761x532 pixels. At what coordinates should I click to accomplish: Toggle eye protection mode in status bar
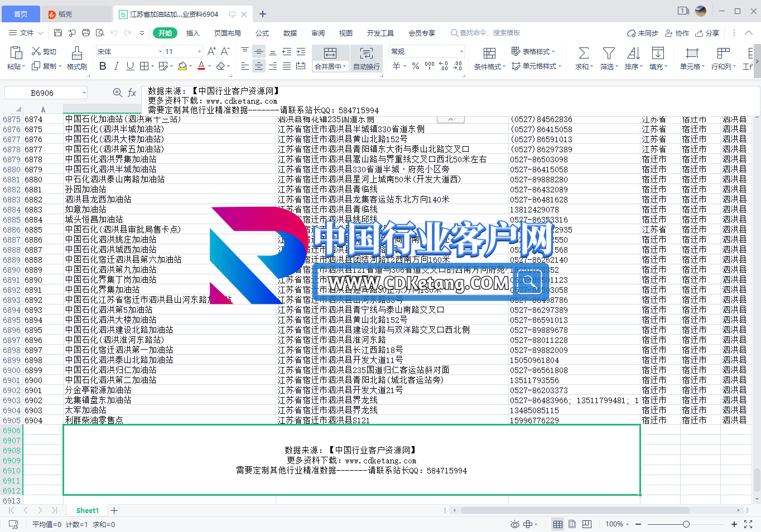click(x=515, y=524)
